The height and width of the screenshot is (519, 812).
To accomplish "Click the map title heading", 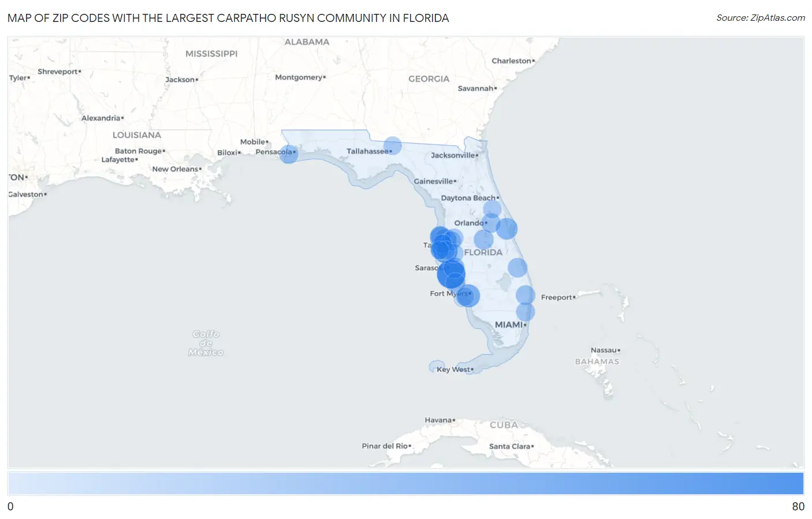I will (228, 18).
